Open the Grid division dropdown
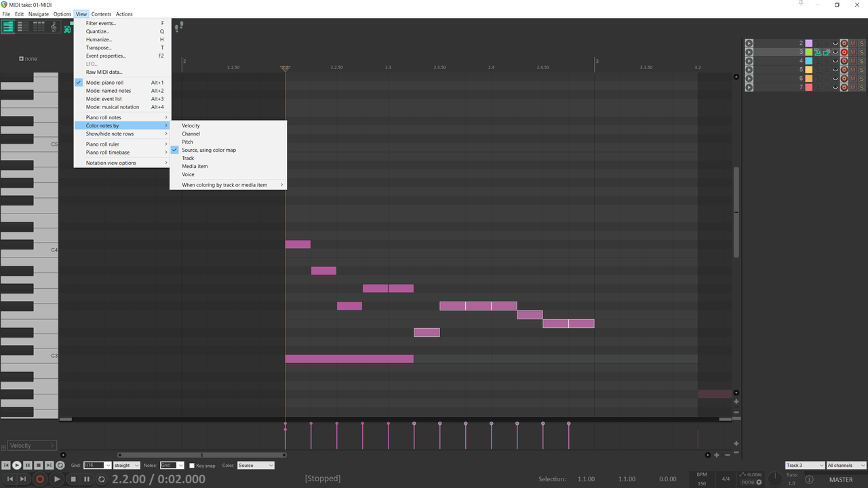The height and width of the screenshot is (488, 868). click(97, 465)
